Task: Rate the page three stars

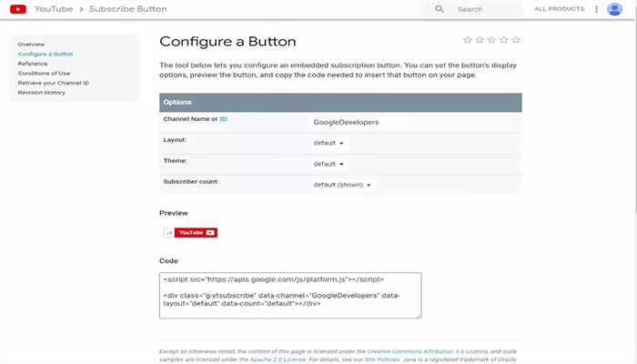Action: coord(492,40)
